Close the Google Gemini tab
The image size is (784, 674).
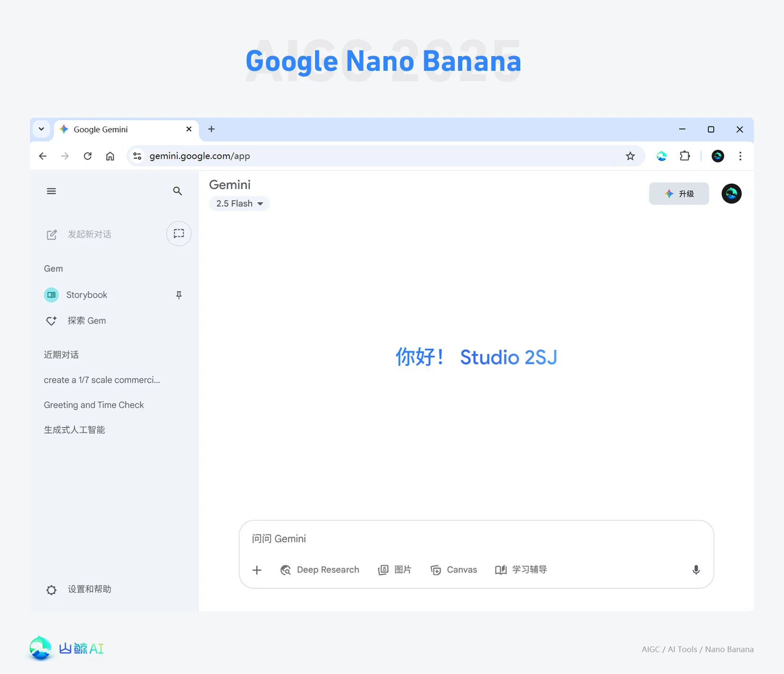tap(189, 129)
